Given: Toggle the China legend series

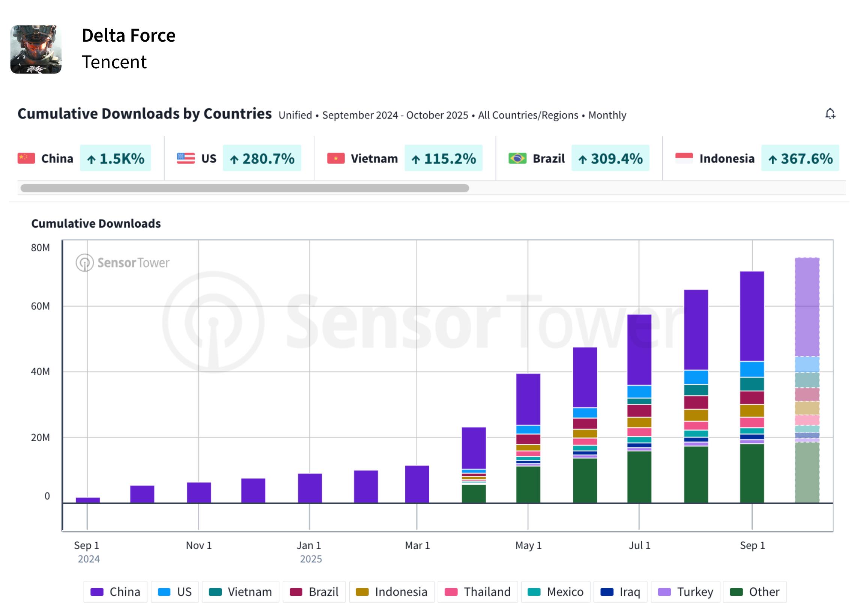Looking at the screenshot, I should pos(115,592).
